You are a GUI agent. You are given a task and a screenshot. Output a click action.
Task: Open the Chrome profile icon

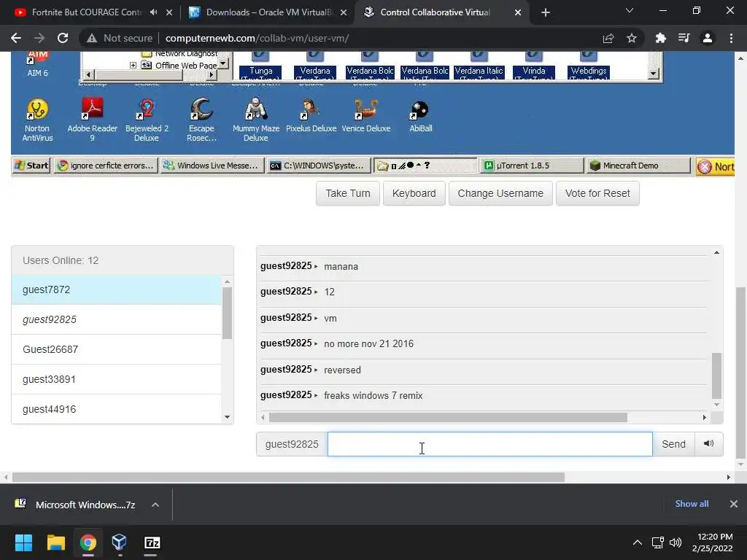[708, 38]
